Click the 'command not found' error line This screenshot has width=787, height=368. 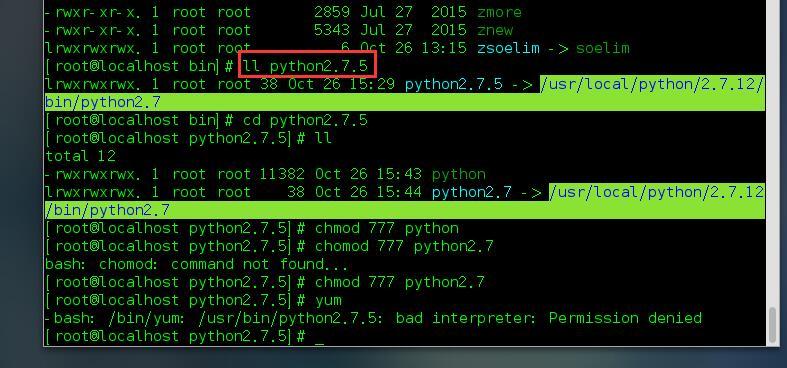(196, 264)
